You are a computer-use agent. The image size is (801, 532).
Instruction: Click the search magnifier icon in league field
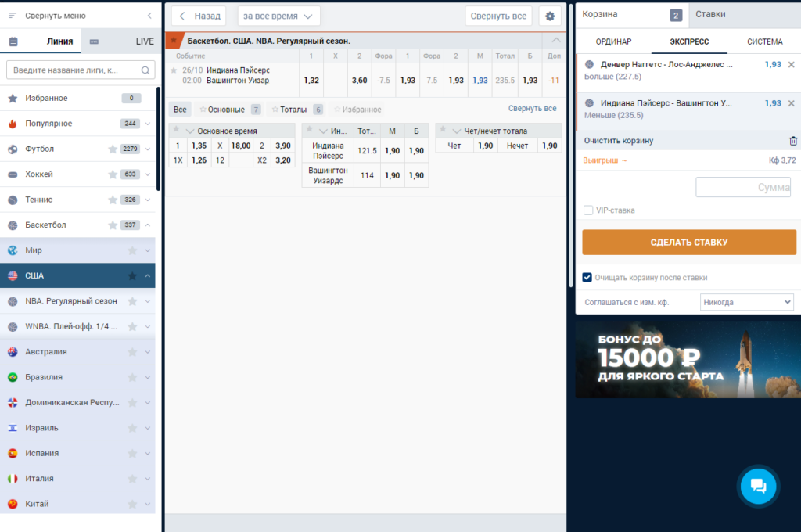(x=145, y=70)
